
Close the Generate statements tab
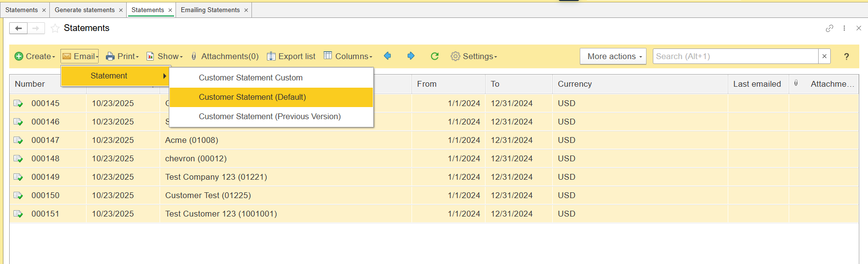click(121, 10)
